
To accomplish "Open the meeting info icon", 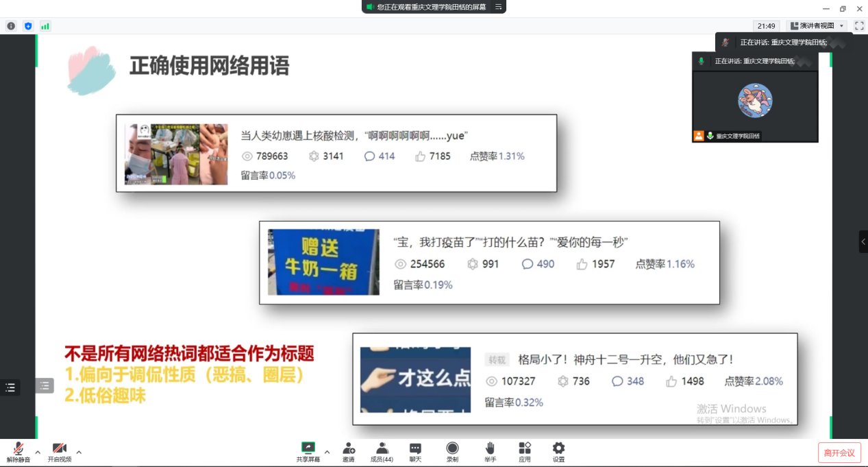I will 11,26.
